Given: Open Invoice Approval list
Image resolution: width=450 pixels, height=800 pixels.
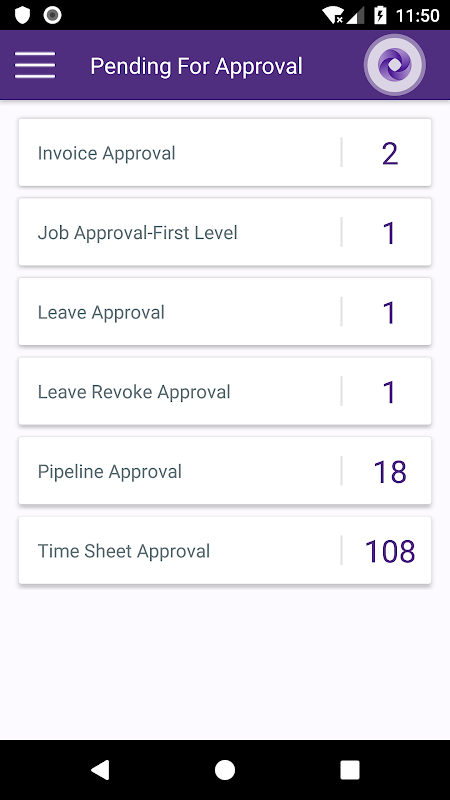Looking at the screenshot, I should tap(225, 153).
